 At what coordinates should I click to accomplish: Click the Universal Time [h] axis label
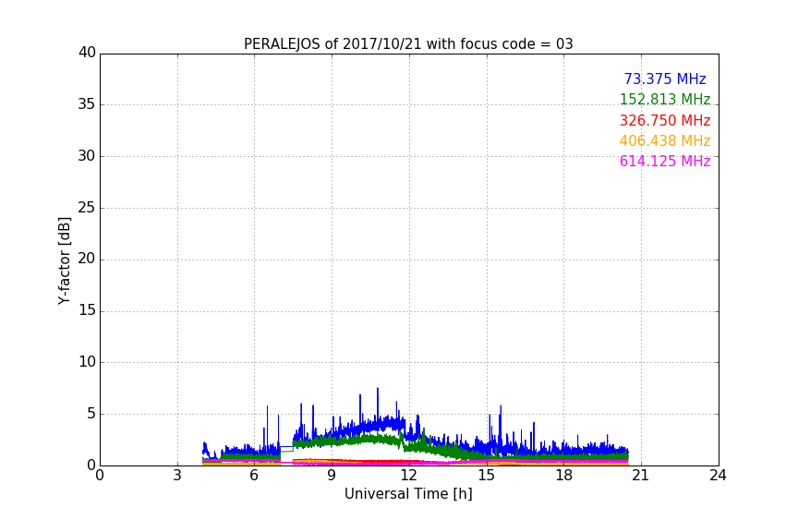pyautogui.click(x=408, y=494)
